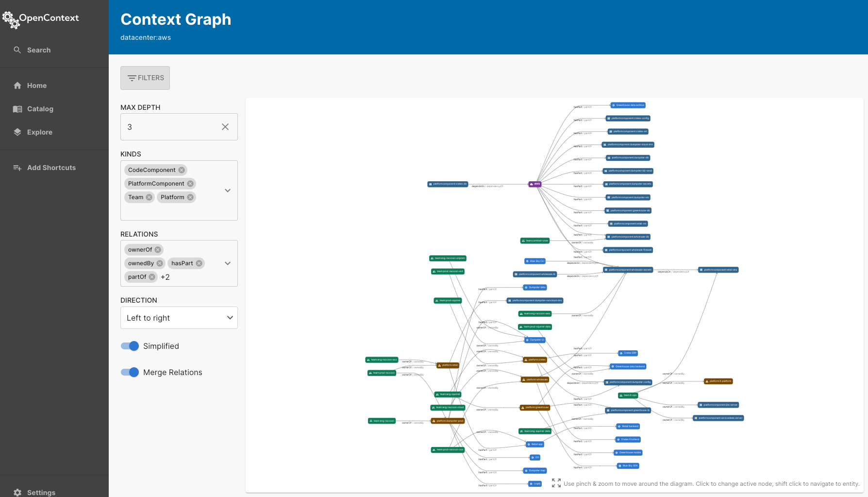Image resolution: width=868 pixels, height=497 pixels.
Task: Click the fit-to-screen expand icon under graph
Action: [x=556, y=483]
